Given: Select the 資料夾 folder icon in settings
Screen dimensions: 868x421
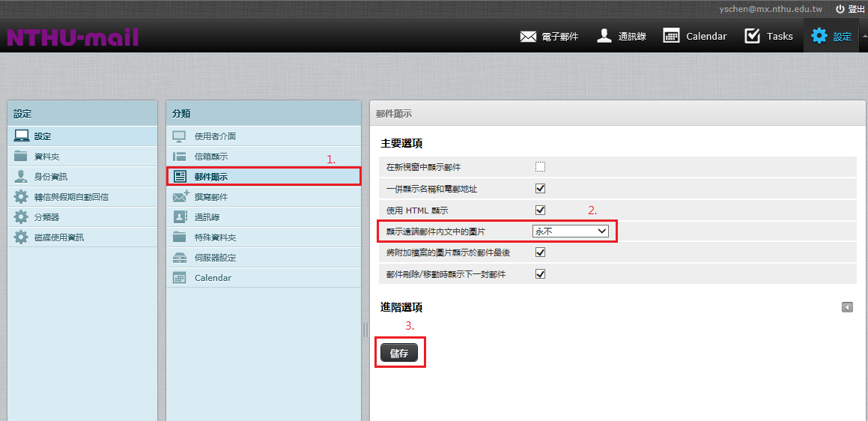Looking at the screenshot, I should click(21, 157).
